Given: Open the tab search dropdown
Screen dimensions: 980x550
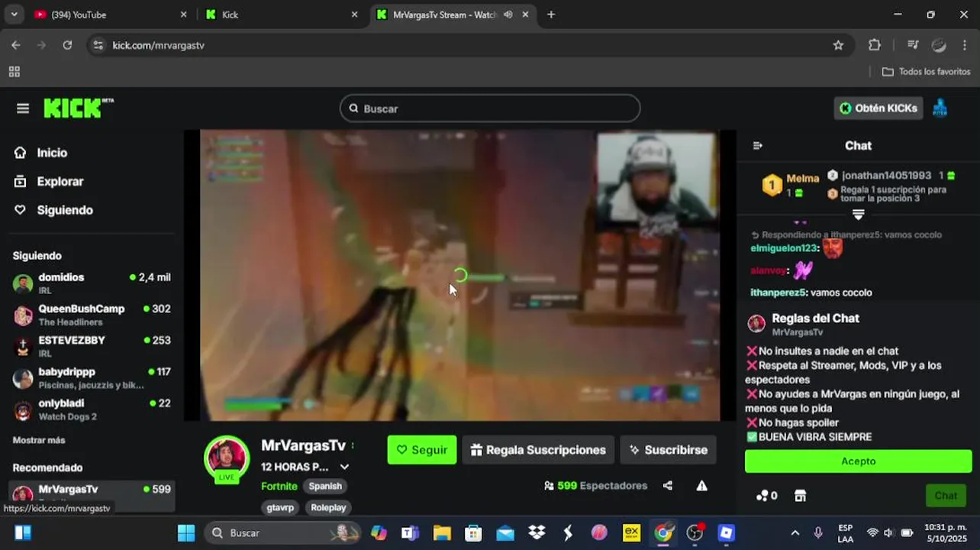Looking at the screenshot, I should (x=14, y=15).
